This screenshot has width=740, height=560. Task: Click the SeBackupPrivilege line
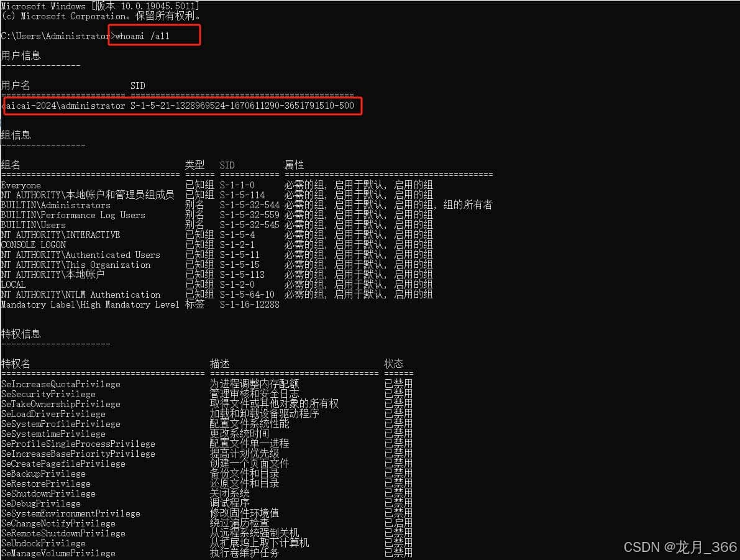(x=207, y=474)
